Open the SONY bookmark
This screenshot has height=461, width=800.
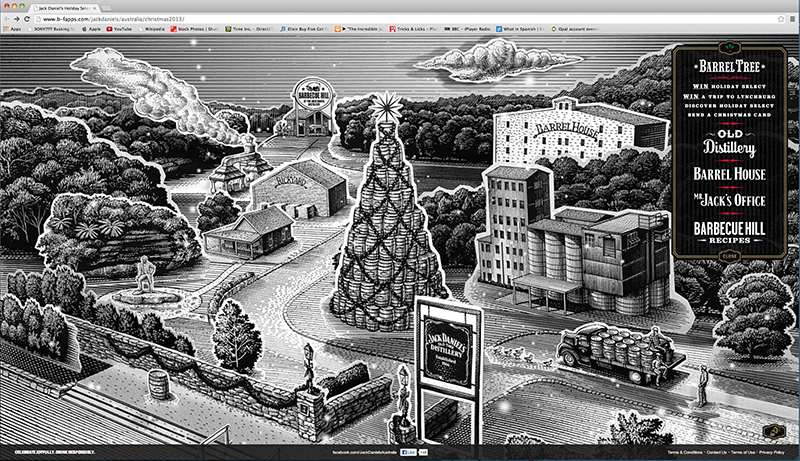(x=51, y=29)
